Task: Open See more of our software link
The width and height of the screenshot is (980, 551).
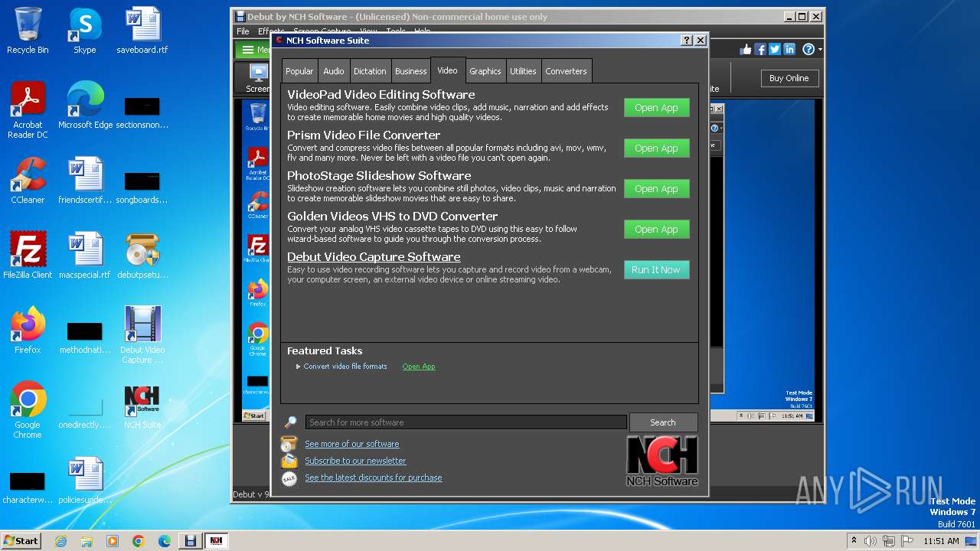Action: (x=352, y=444)
